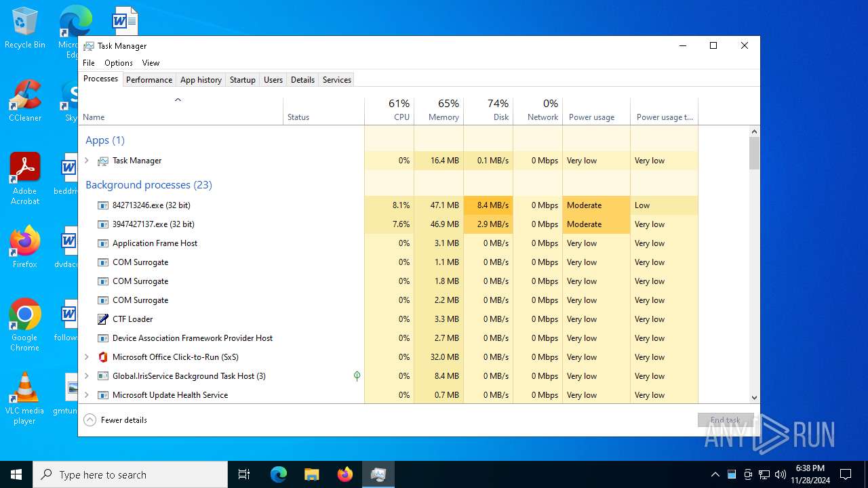
Task: Select the CTF Loader process row
Action: pos(388,319)
